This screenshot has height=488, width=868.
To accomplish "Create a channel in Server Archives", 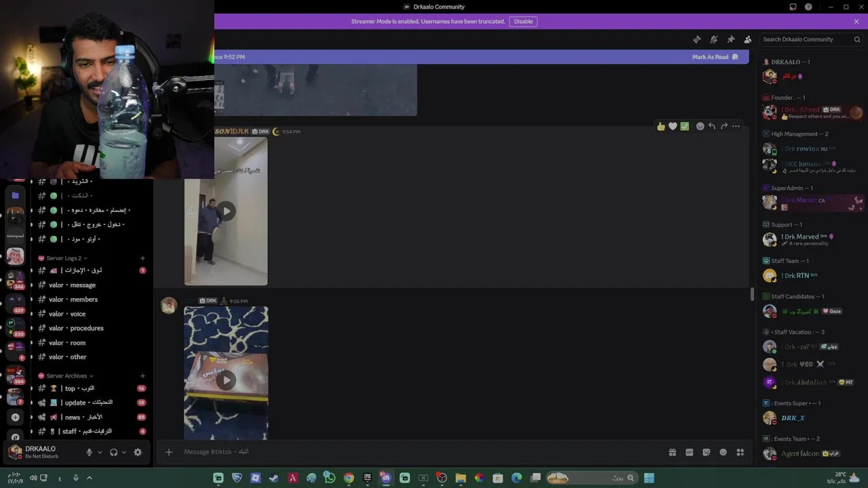I will click(142, 375).
